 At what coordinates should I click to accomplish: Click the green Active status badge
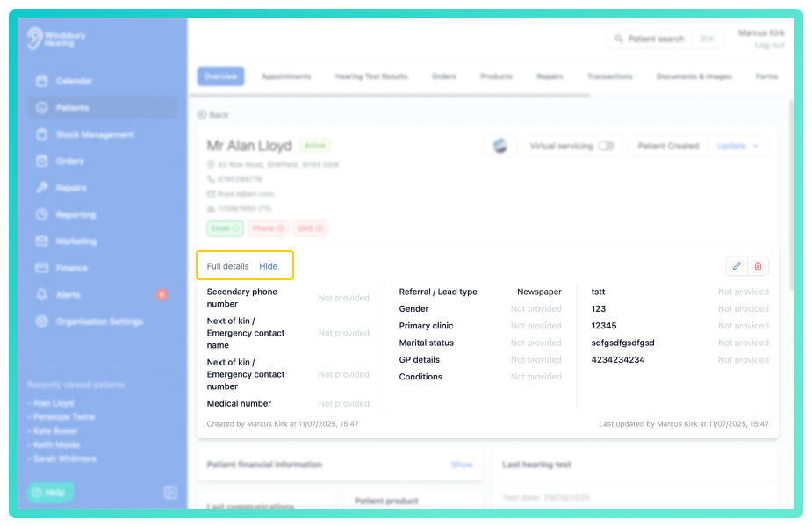coord(315,145)
